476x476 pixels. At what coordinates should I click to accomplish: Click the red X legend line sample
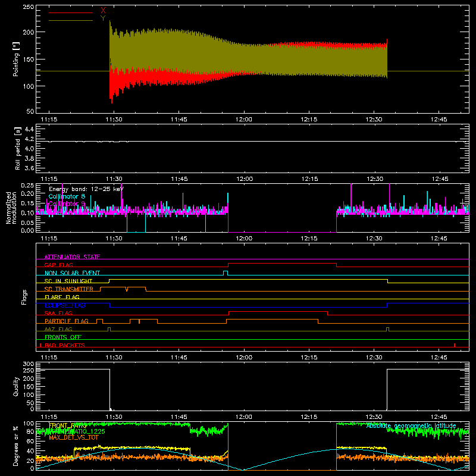[70, 12]
